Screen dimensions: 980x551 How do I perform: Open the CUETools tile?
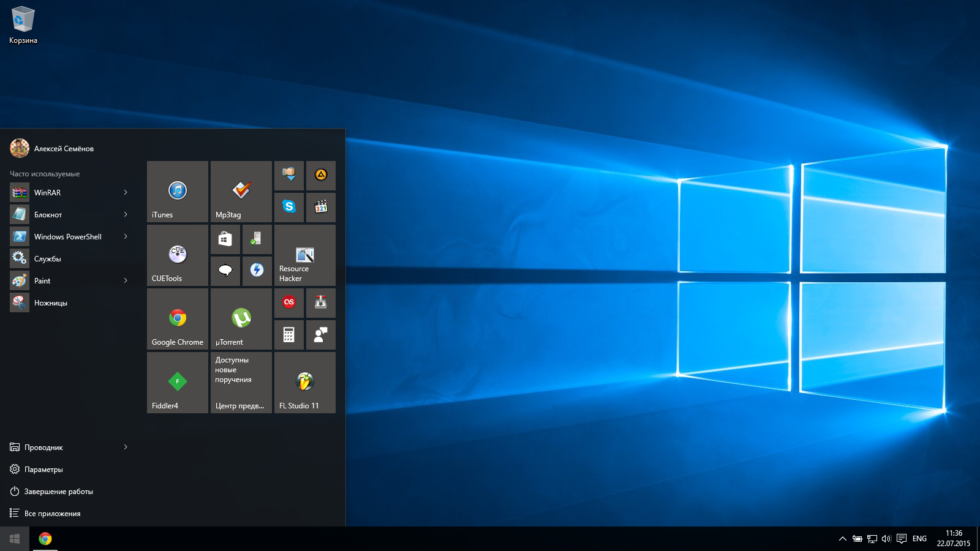(x=178, y=255)
